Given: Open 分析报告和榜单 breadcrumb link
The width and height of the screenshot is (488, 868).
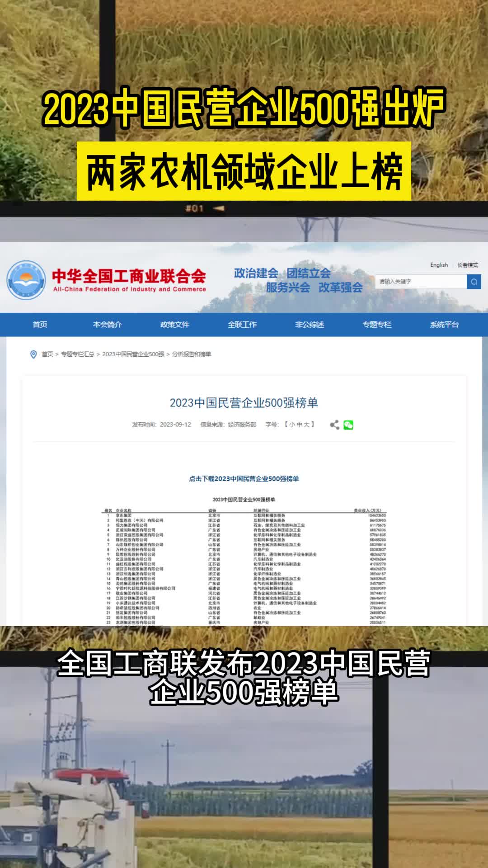Looking at the screenshot, I should click(192, 354).
